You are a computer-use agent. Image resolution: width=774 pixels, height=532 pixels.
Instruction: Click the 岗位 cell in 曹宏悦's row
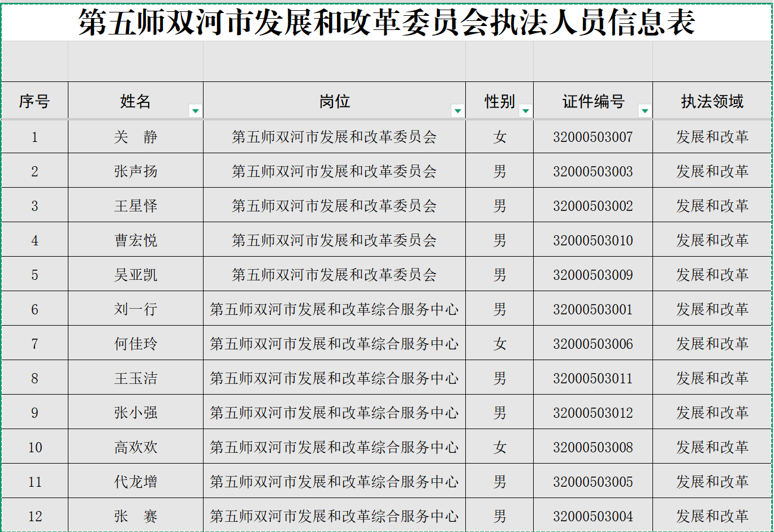335,240
